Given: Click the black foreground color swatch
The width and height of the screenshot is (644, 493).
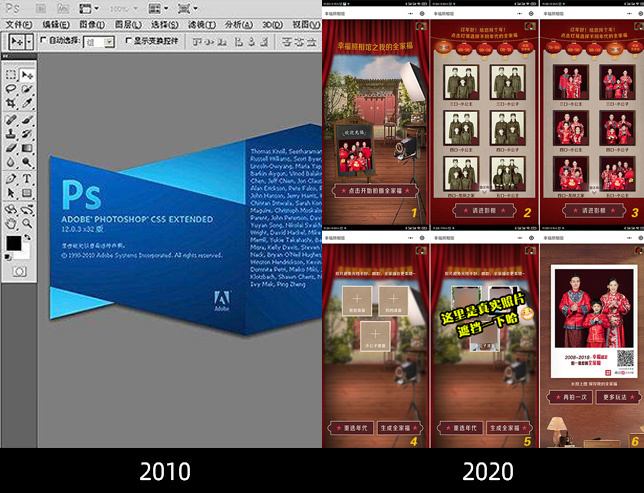Looking at the screenshot, I should pyautogui.click(x=13, y=243).
